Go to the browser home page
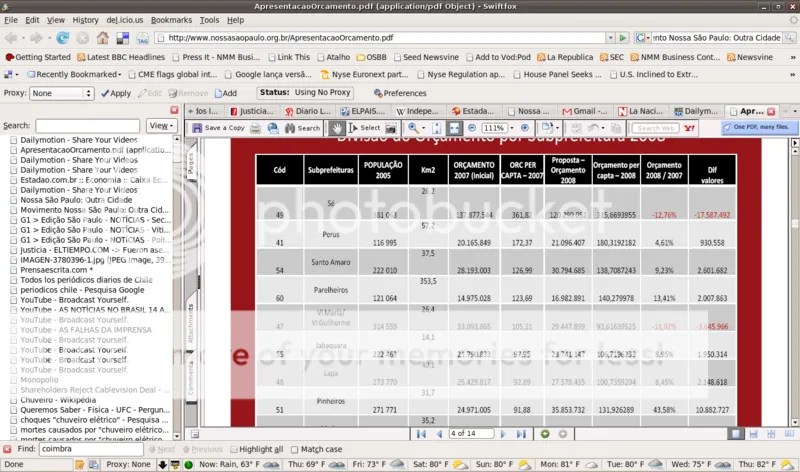 (x=103, y=38)
